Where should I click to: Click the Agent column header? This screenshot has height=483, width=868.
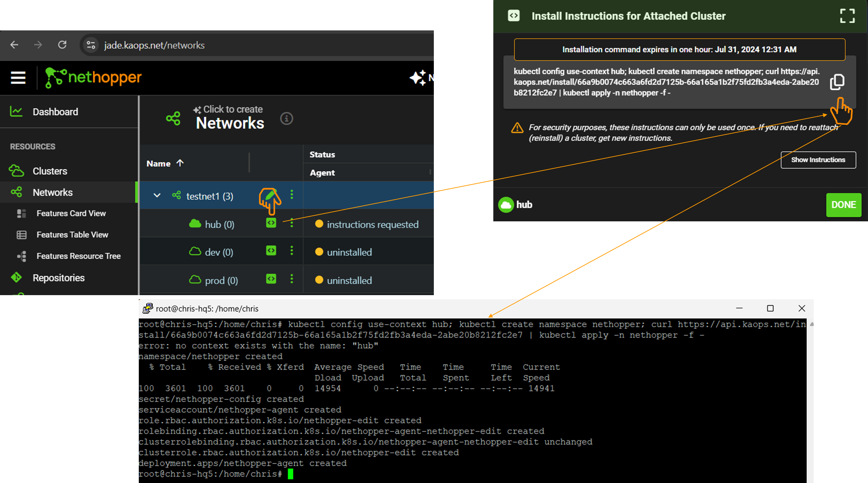pyautogui.click(x=322, y=172)
